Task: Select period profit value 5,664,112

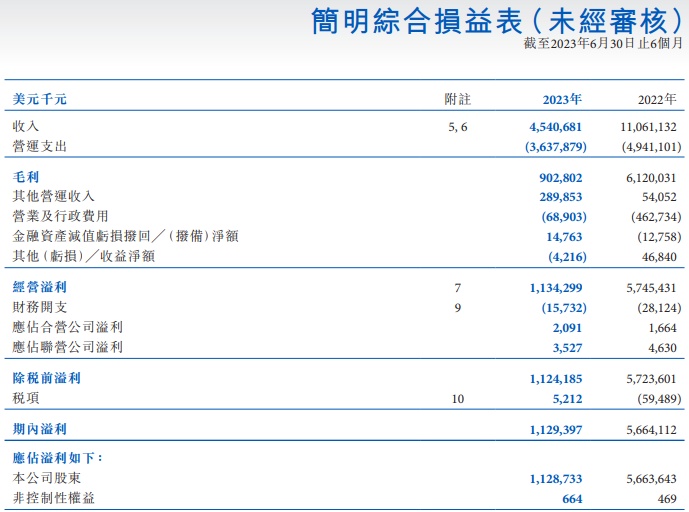Action: point(651,430)
